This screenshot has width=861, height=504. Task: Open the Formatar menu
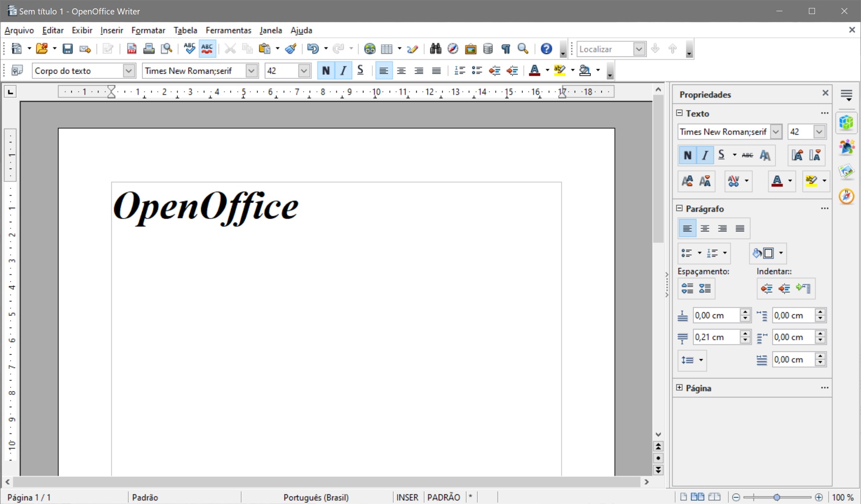[x=148, y=30]
